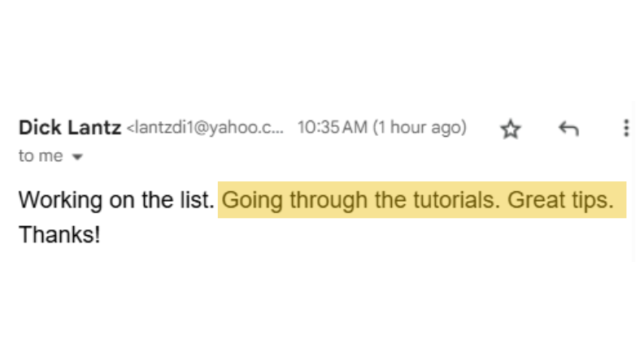This screenshot has height=362, width=644.
Task: Click the "Working on the list." sentence
Action: tap(116, 200)
